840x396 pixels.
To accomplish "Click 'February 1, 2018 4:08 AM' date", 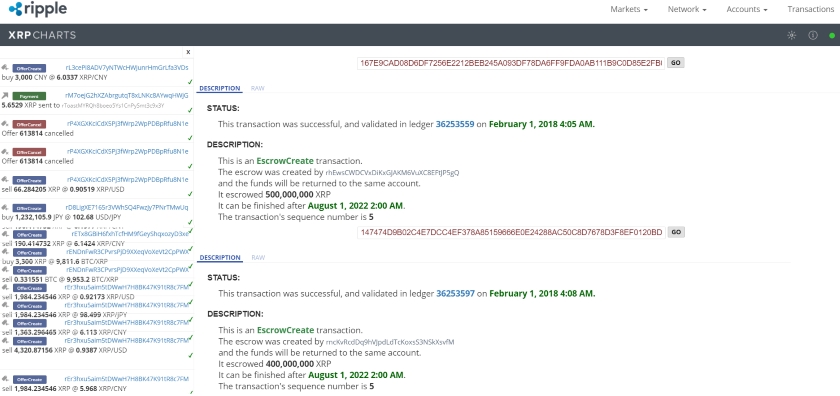I will coord(542,294).
